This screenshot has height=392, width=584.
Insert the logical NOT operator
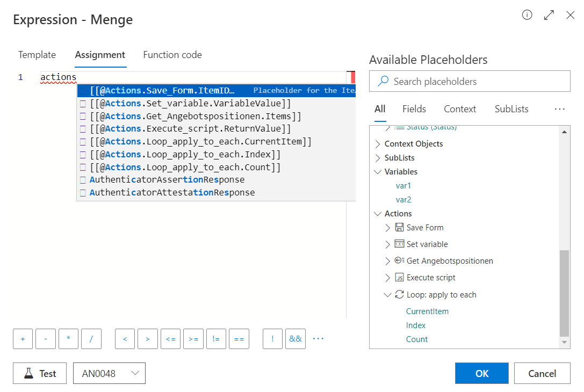point(272,339)
